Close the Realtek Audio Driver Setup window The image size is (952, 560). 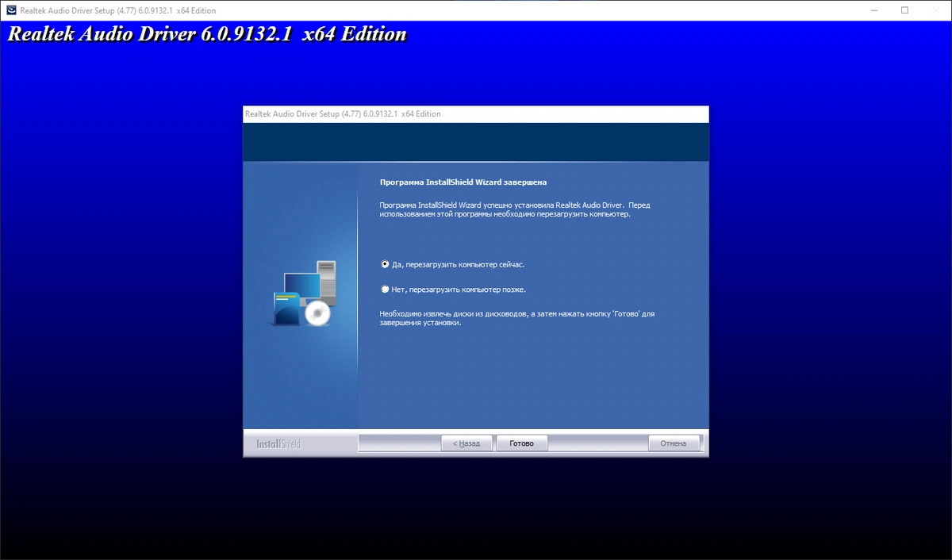[x=936, y=10]
